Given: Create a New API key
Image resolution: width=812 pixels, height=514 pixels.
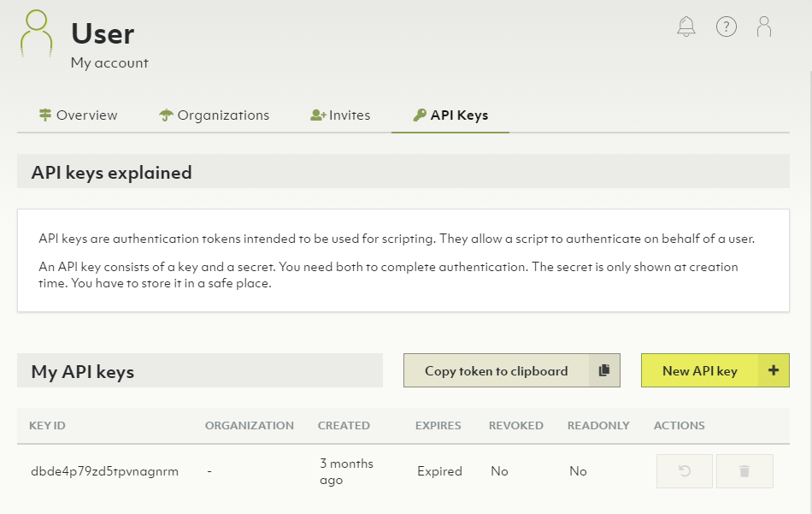Looking at the screenshot, I should coord(699,370).
